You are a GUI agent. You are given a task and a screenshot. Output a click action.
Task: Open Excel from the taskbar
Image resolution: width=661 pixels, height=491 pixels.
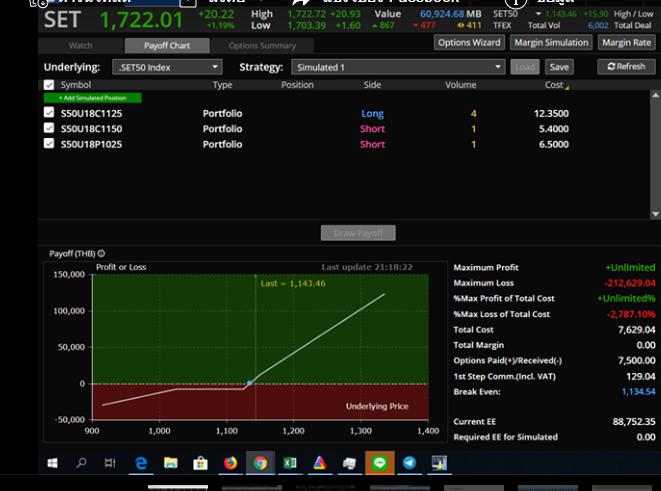pos(290,463)
